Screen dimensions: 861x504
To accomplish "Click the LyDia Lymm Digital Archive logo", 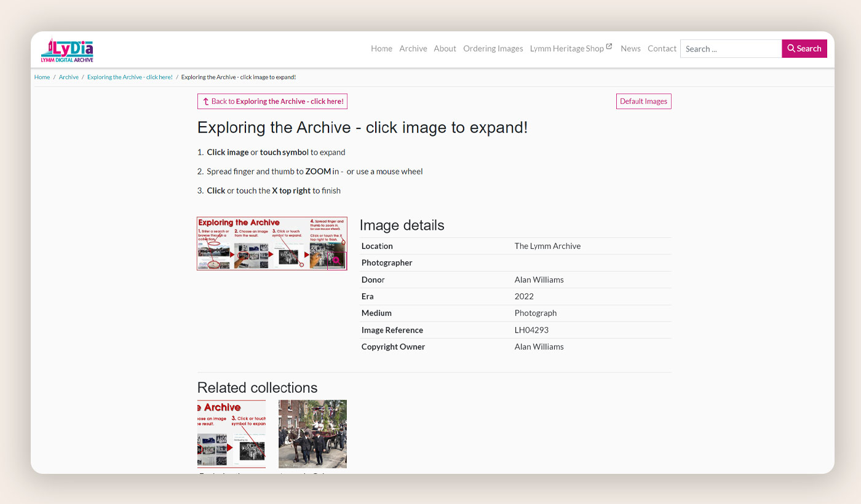I will point(67,49).
